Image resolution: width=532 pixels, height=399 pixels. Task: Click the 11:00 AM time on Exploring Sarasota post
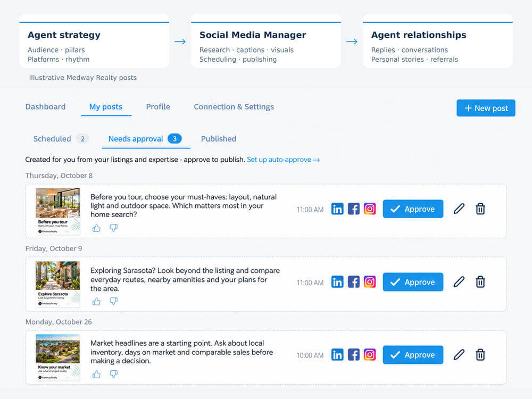(x=310, y=282)
